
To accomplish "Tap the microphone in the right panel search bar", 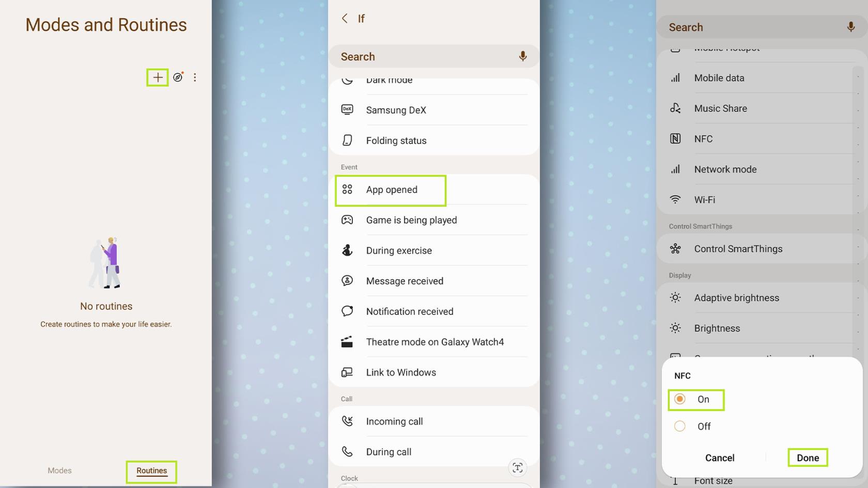I will 851,27.
